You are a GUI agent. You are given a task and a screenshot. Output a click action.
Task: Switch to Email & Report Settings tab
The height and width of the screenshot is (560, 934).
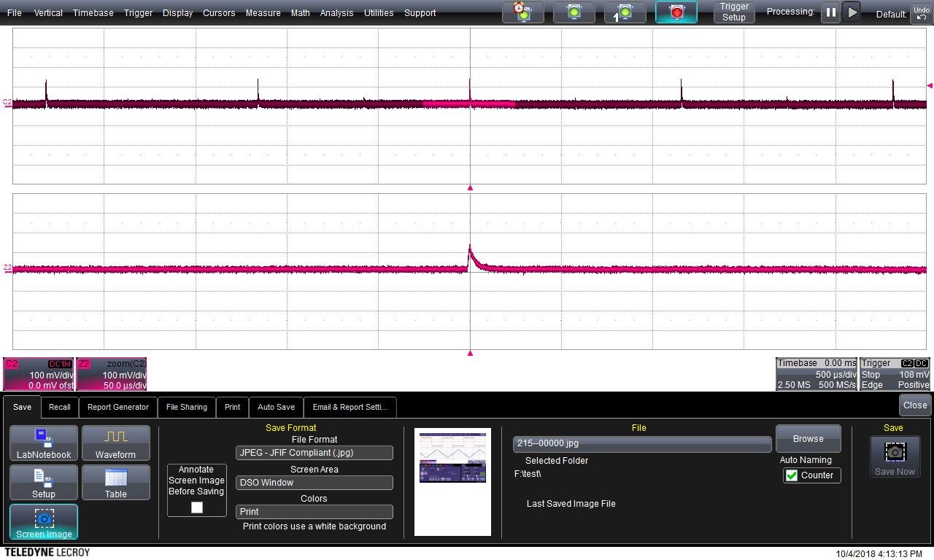coord(350,407)
